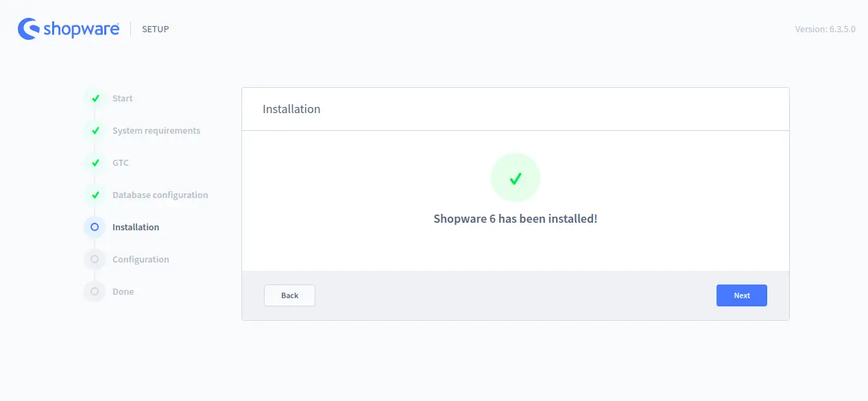The height and width of the screenshot is (401, 868).
Task: Click the checkmark icon next to System requirements
Action: point(95,130)
